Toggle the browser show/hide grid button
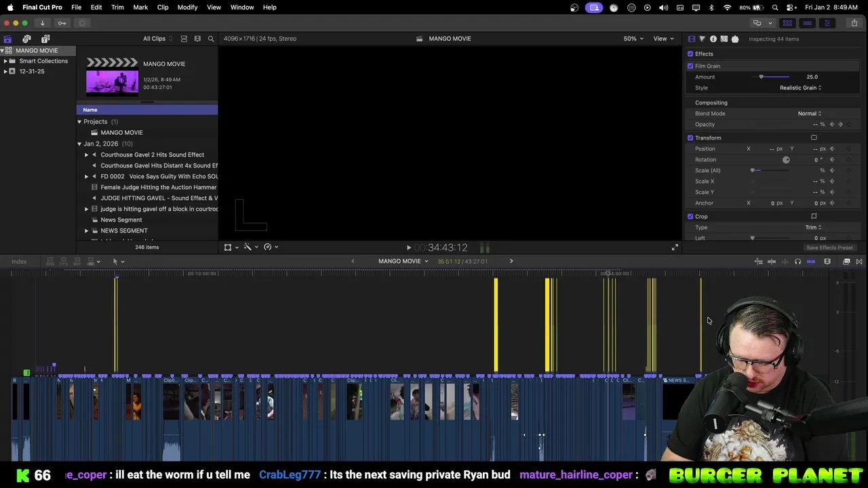Viewport: 868px width, 488px height. coord(787,23)
